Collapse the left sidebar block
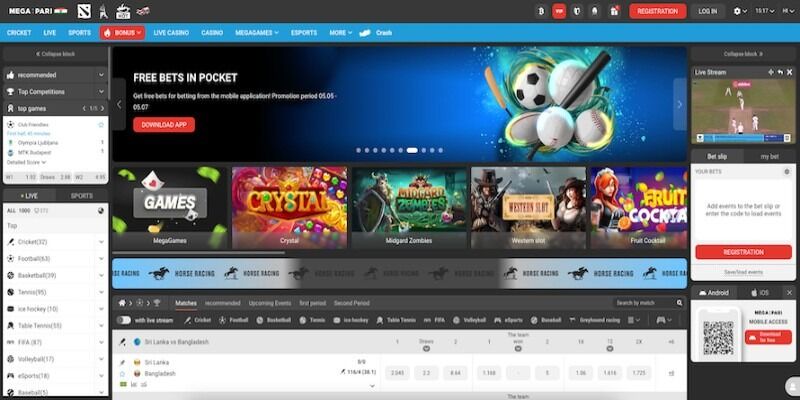 pyautogui.click(x=56, y=54)
